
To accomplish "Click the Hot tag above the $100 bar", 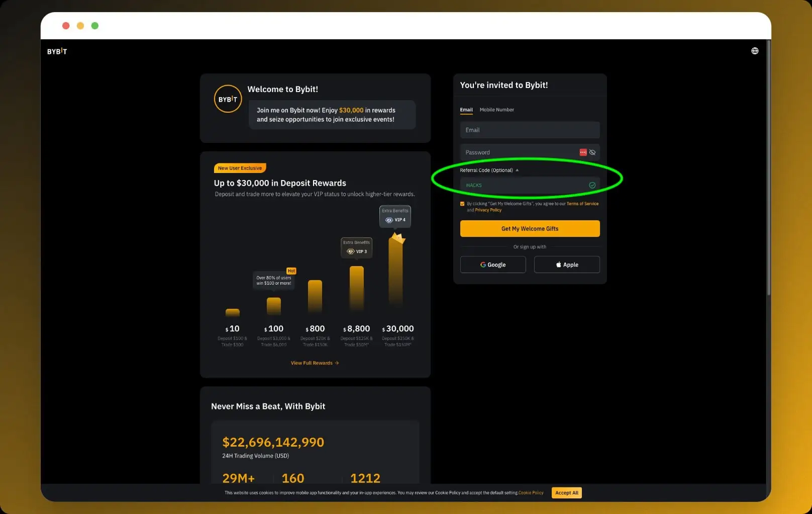I will coord(291,271).
